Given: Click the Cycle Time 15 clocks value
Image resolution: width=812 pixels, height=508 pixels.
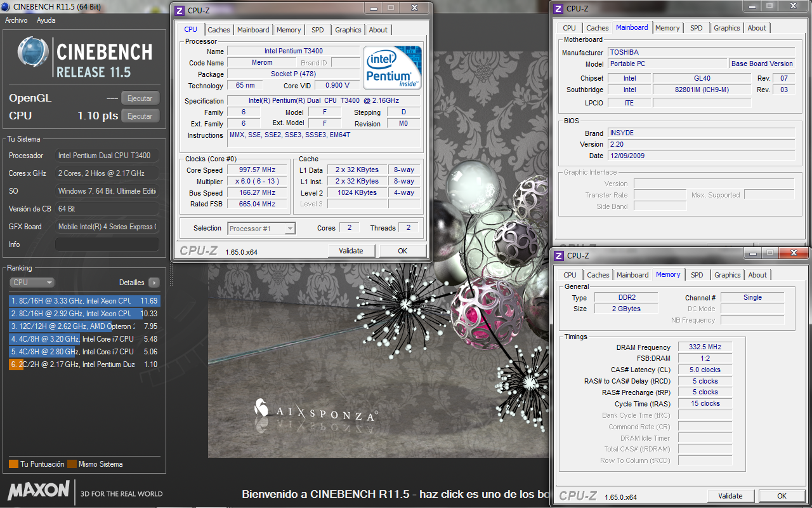Looking at the screenshot, I should tap(705, 404).
